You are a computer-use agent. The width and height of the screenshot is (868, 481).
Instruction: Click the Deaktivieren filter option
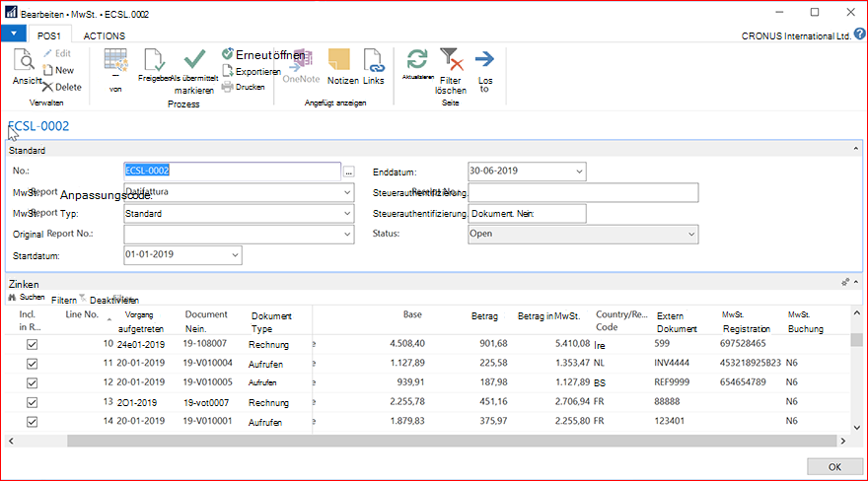114,301
